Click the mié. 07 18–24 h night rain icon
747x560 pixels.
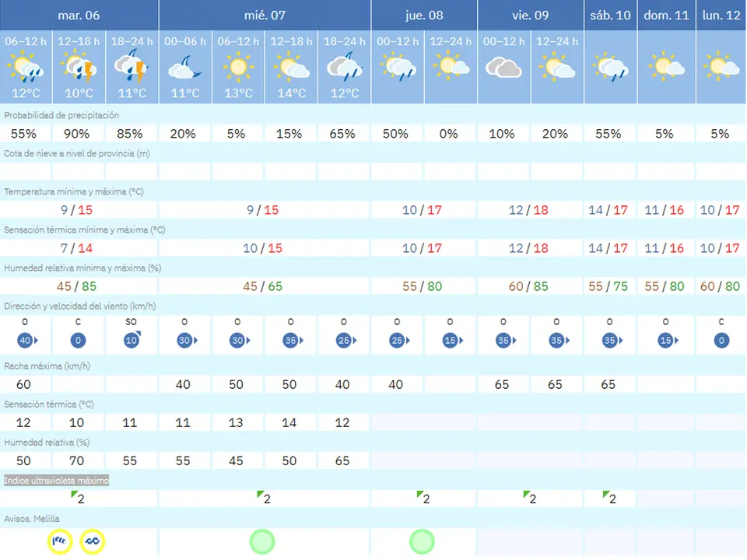click(x=345, y=67)
